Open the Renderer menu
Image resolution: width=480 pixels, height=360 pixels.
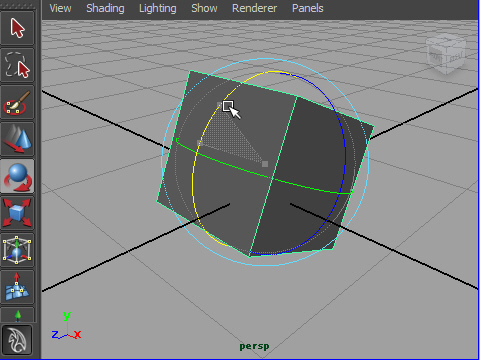pos(254,8)
